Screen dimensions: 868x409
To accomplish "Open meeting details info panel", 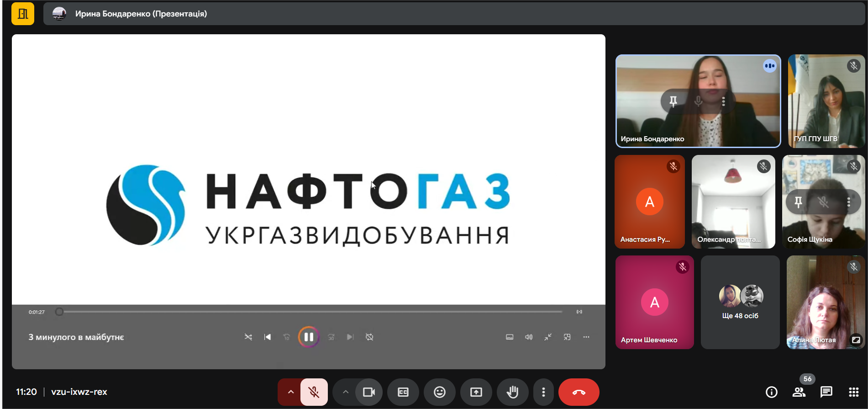I will click(x=772, y=392).
